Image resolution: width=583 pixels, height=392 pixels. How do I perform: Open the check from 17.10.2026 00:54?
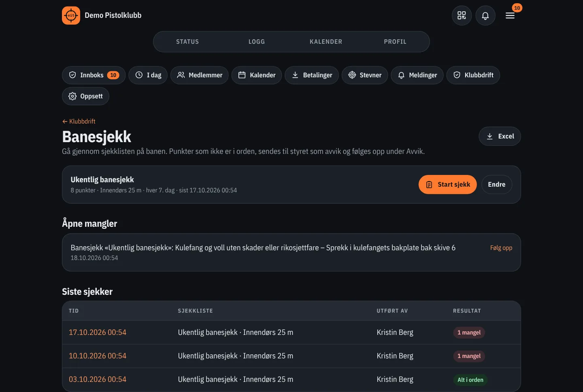pyautogui.click(x=98, y=332)
